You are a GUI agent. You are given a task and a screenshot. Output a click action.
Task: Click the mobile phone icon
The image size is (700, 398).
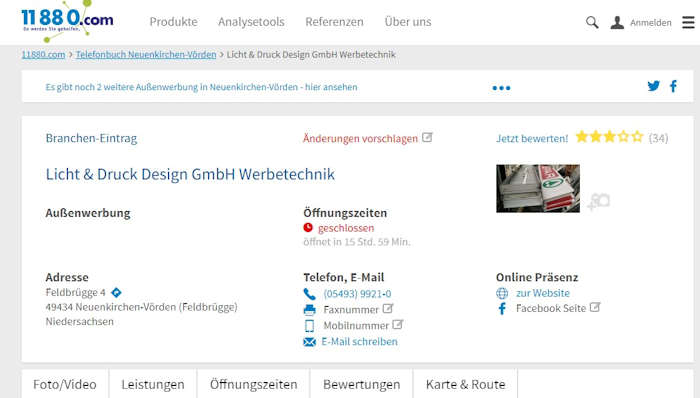pyautogui.click(x=309, y=326)
